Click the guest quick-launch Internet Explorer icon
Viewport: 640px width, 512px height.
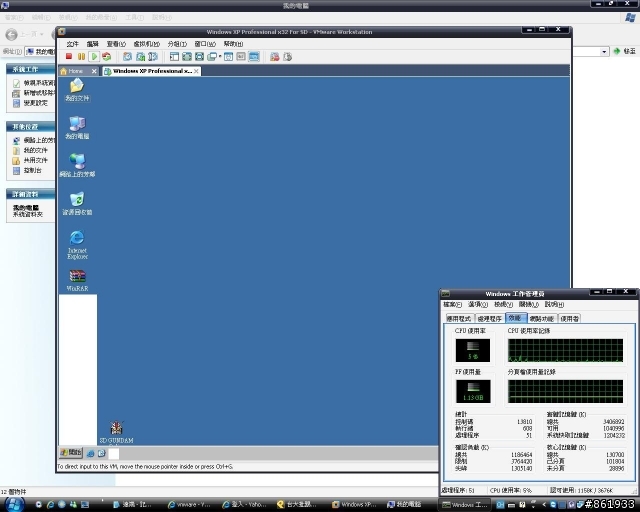[91, 453]
